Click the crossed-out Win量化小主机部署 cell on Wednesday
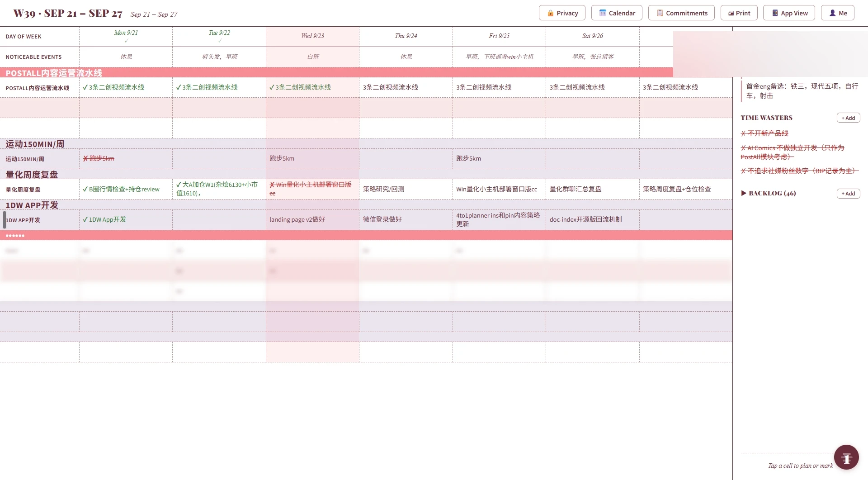 click(313, 189)
